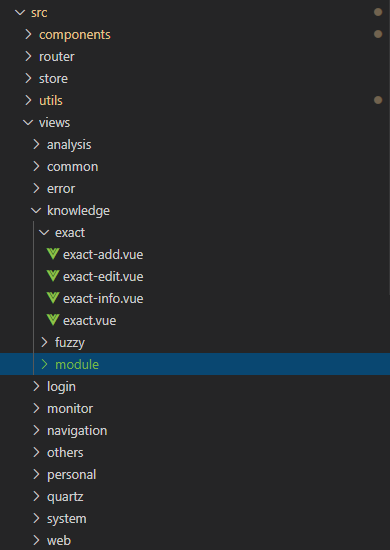This screenshot has height=550, width=390.
Task: Collapse the exact folder chevron
Action: tap(44, 232)
